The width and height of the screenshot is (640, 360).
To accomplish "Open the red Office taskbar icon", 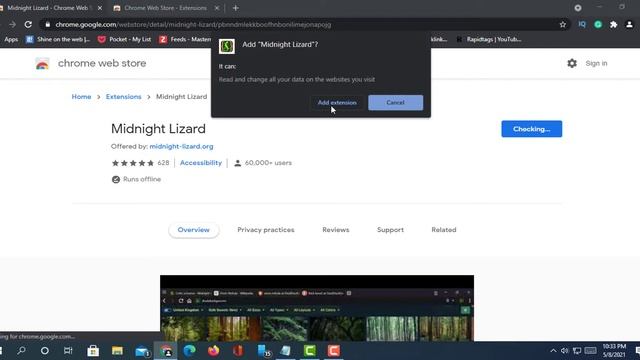I will [238, 351].
